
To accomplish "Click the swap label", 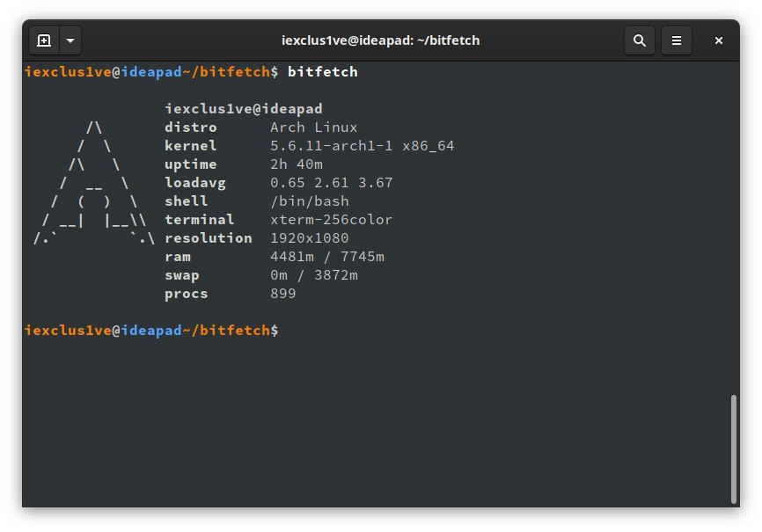I will [182, 275].
